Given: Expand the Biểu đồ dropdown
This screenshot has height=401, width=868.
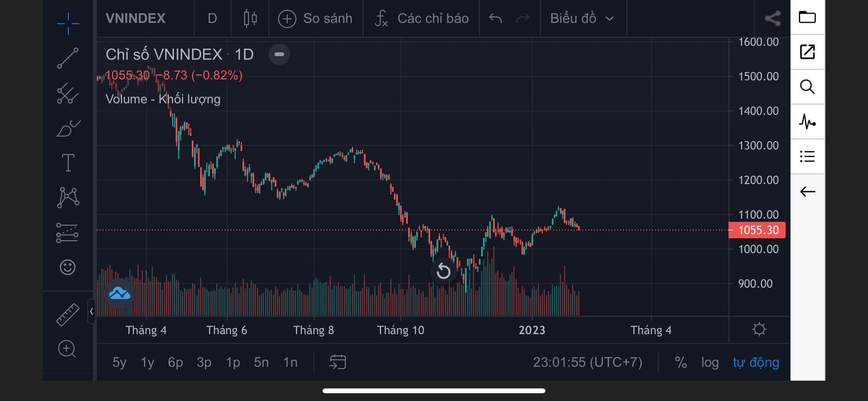Looking at the screenshot, I should [582, 19].
